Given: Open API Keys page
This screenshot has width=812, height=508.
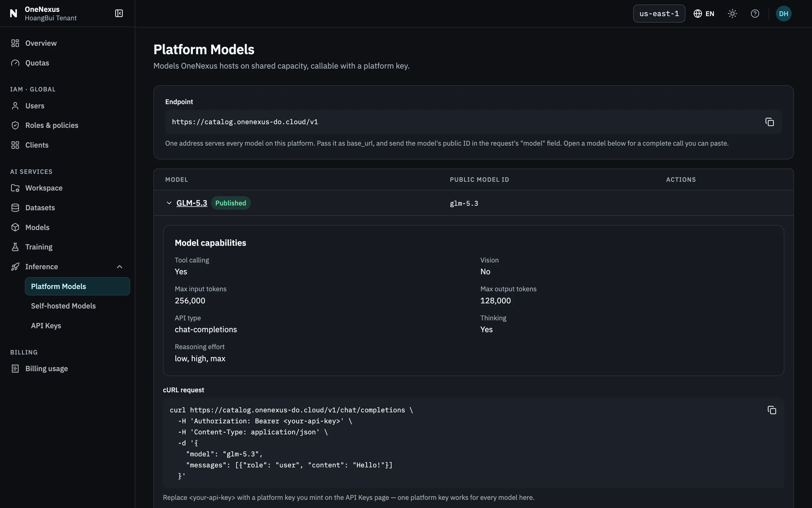Looking at the screenshot, I should coord(46,326).
